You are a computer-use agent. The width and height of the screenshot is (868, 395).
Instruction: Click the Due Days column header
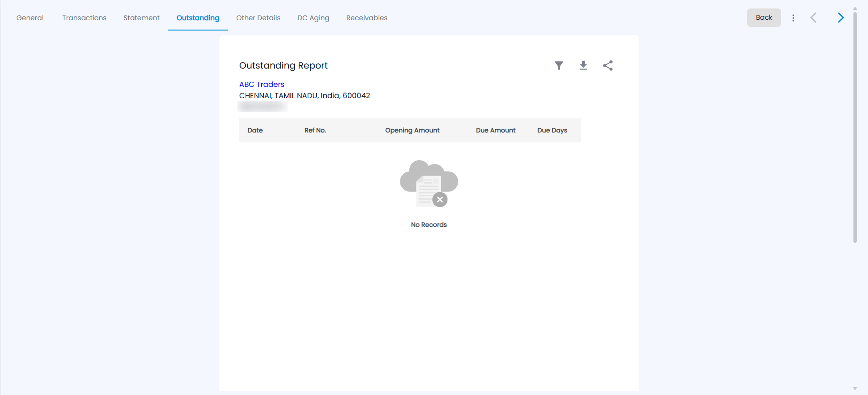[552, 130]
